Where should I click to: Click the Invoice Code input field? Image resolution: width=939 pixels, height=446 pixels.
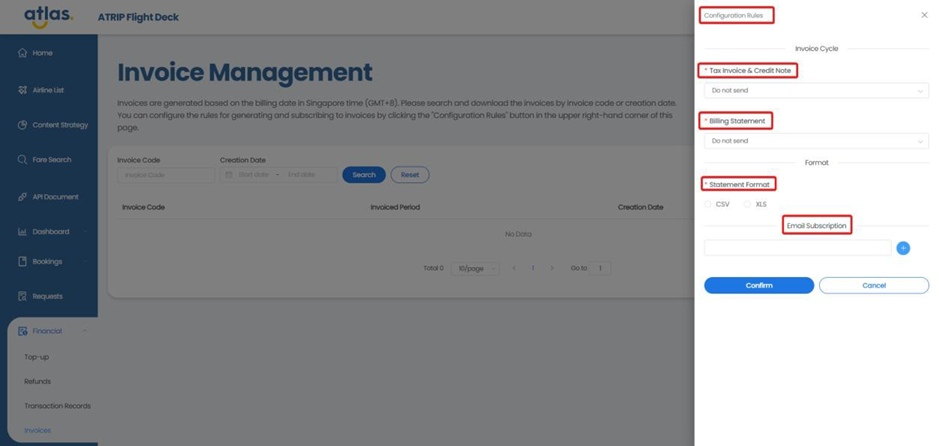(165, 175)
